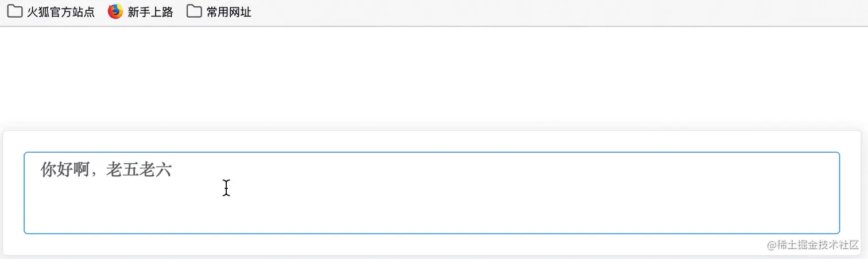The height and width of the screenshot is (259, 868).
Task: Click the folder icon beside 常用网址
Action: pos(194,11)
